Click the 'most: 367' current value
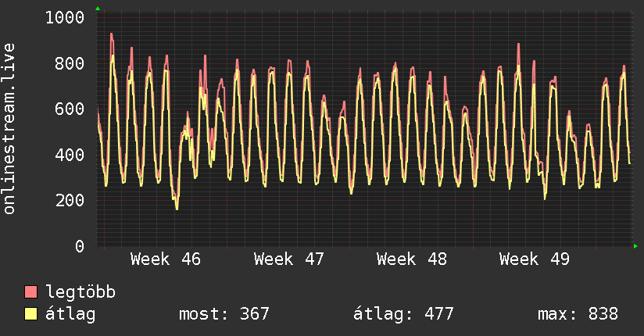 (224, 314)
